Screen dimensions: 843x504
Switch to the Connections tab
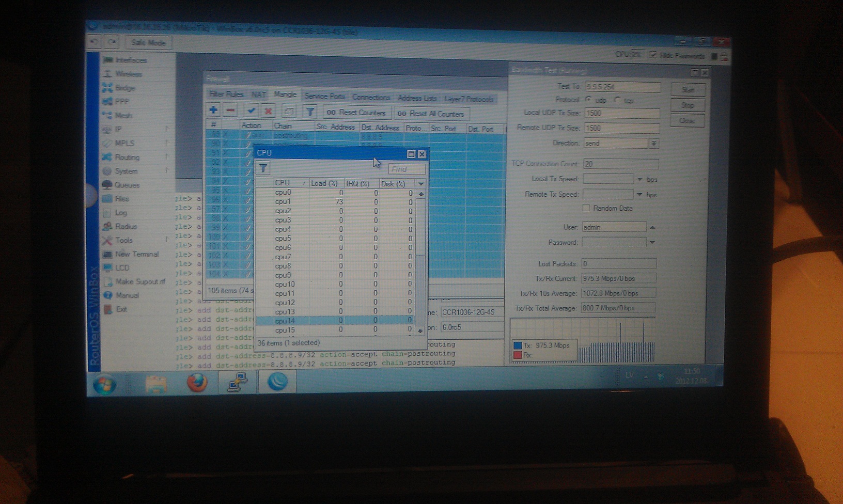click(371, 97)
